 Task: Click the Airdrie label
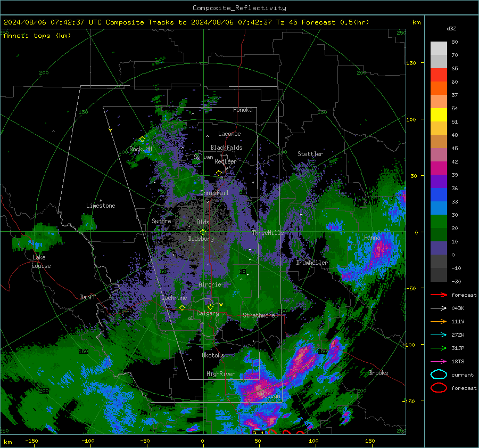(210, 284)
